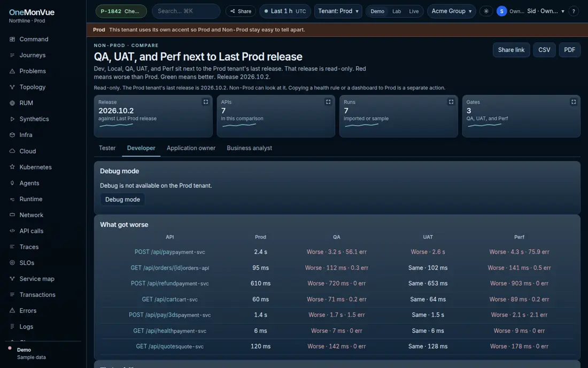This screenshot has width=588, height=368.
Task: Open GET /api/cart cart-svc link
Action: coord(170,300)
